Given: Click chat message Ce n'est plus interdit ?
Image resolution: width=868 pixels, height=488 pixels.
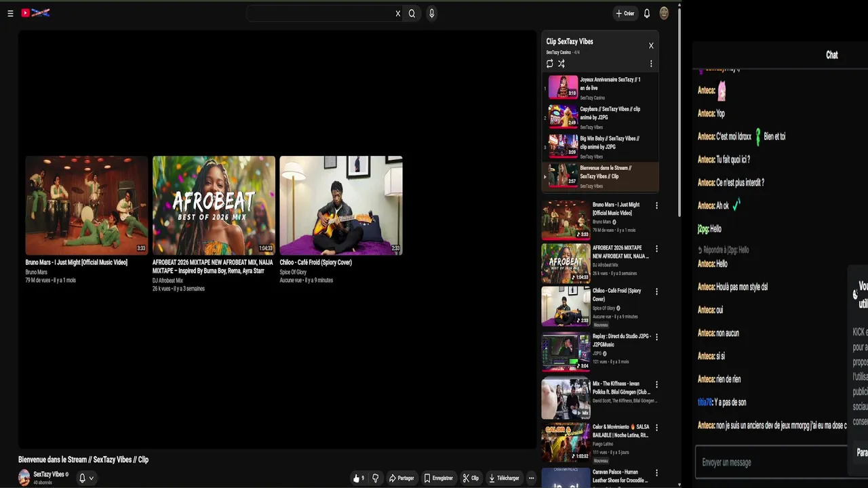Looking at the screenshot, I should [741, 182].
